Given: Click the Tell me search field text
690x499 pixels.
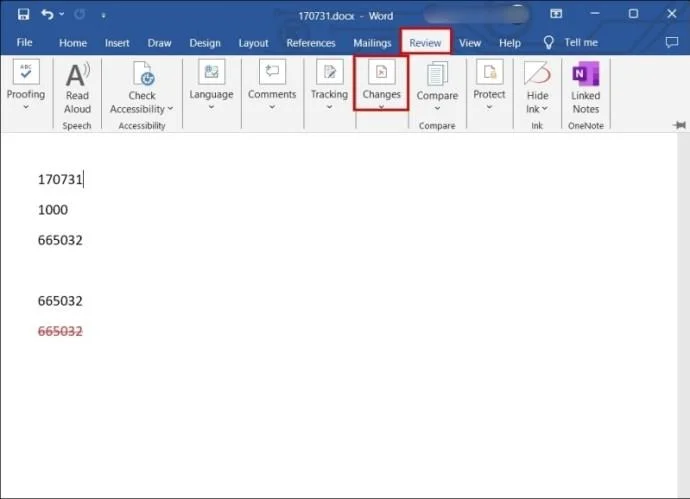Looking at the screenshot, I should (581, 43).
